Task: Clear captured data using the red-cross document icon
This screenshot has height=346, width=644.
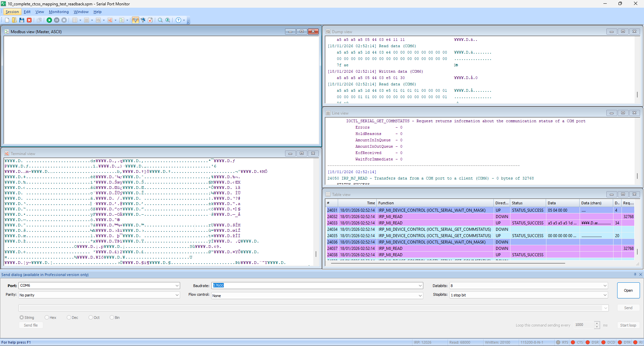Action: (x=151, y=20)
